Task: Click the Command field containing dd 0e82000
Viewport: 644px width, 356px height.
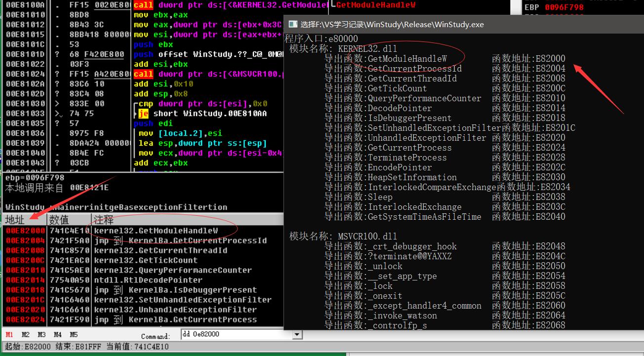Action: click(237, 335)
